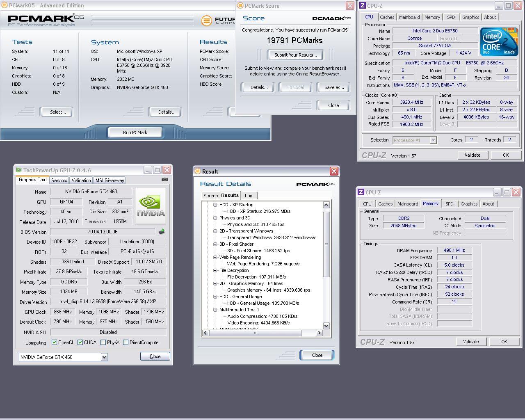Viewport: 525px width, 420px height.
Task: Click the GPU-Z screenshot camera icon
Action: tap(165, 180)
